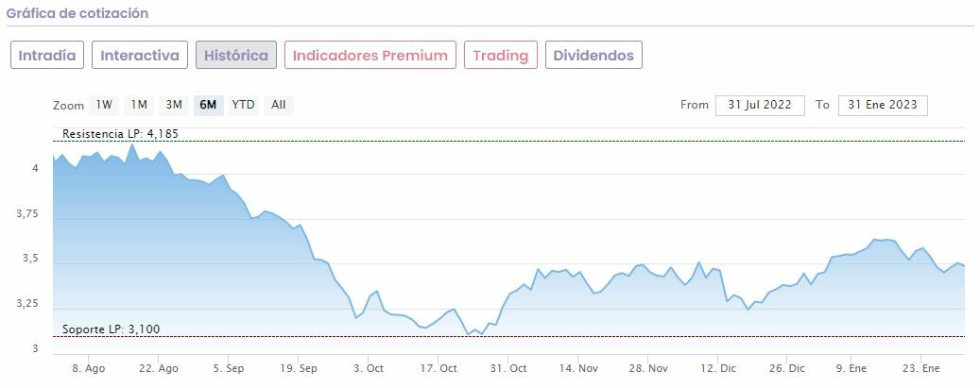Viewport: 980px width, 388px height.
Task: Edit the To date field
Action: click(883, 105)
